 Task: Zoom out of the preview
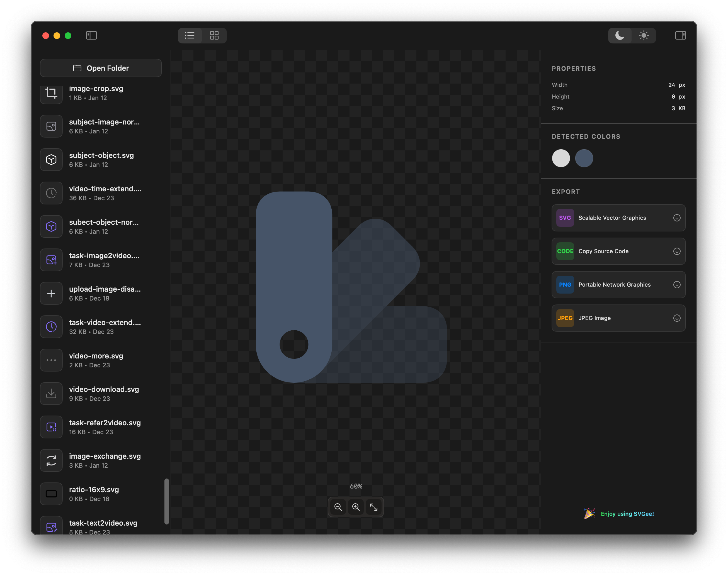[x=338, y=507]
